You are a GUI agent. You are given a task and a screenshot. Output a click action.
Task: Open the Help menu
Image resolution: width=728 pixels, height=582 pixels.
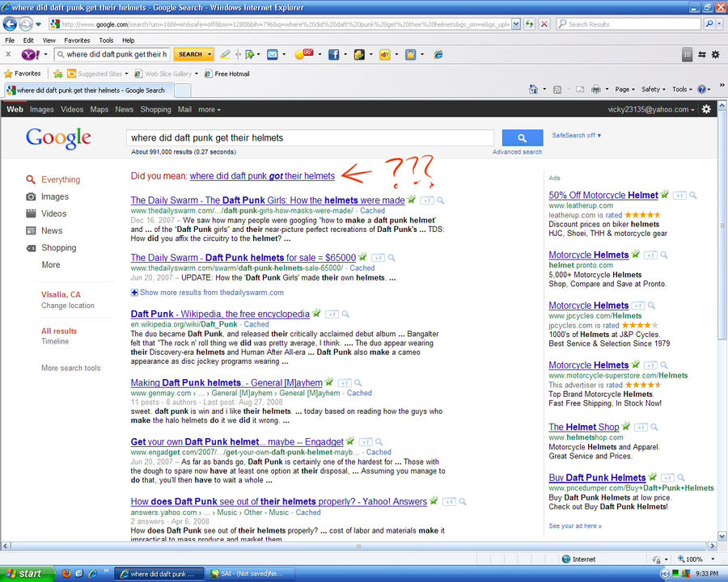(128, 40)
